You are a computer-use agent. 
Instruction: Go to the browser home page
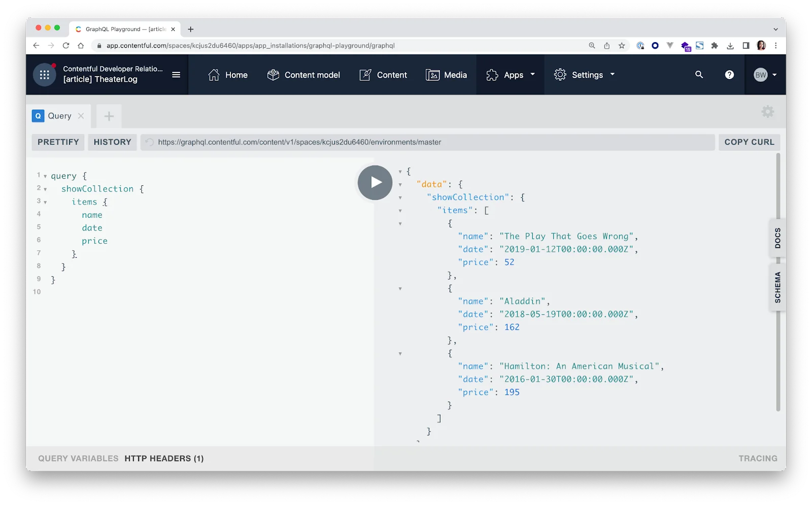[81, 46]
